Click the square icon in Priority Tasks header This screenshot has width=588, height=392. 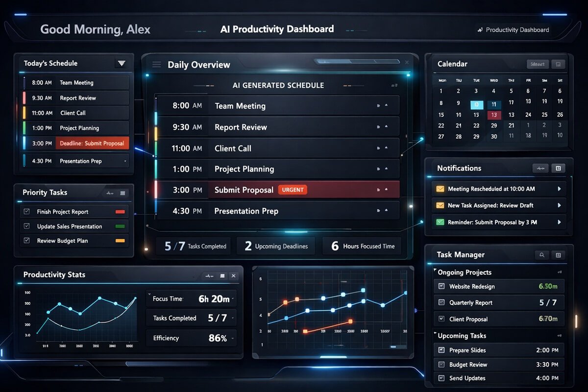(123, 193)
